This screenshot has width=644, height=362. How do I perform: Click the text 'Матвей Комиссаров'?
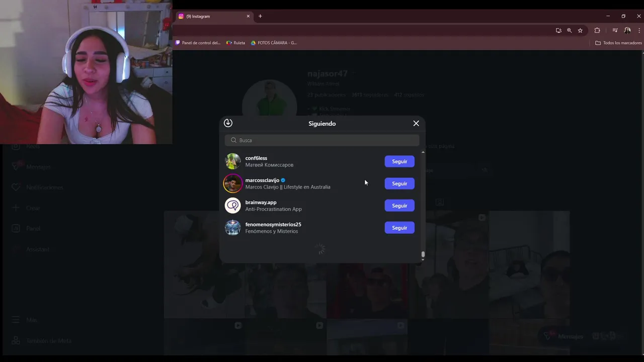tap(269, 165)
